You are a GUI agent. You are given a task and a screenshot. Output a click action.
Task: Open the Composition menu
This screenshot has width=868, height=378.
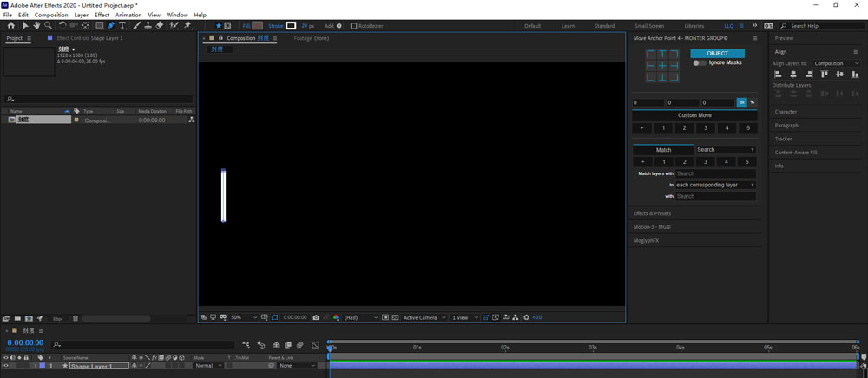51,15
